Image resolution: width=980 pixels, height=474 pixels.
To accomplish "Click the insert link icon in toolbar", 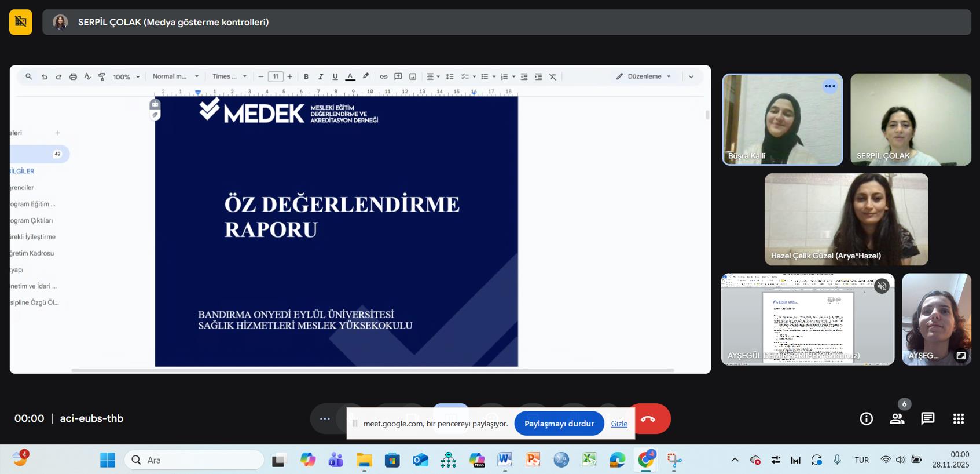I will coord(383,76).
